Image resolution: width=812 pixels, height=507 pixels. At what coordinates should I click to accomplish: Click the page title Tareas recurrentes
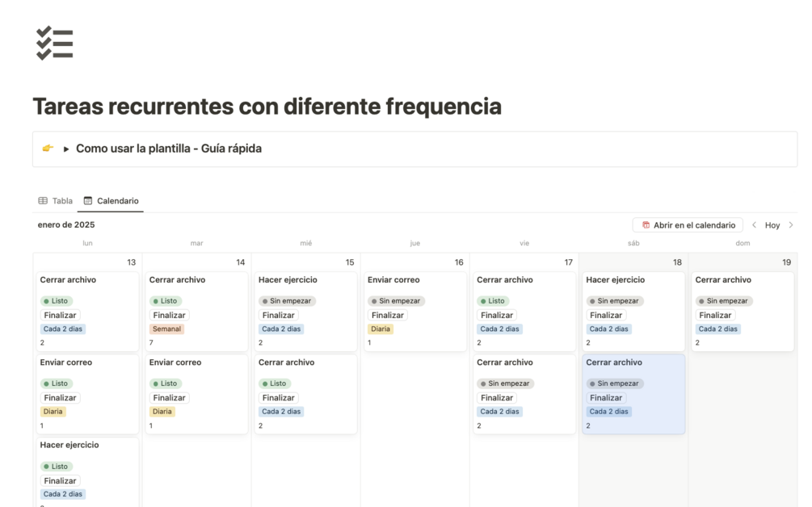pyautogui.click(x=267, y=107)
